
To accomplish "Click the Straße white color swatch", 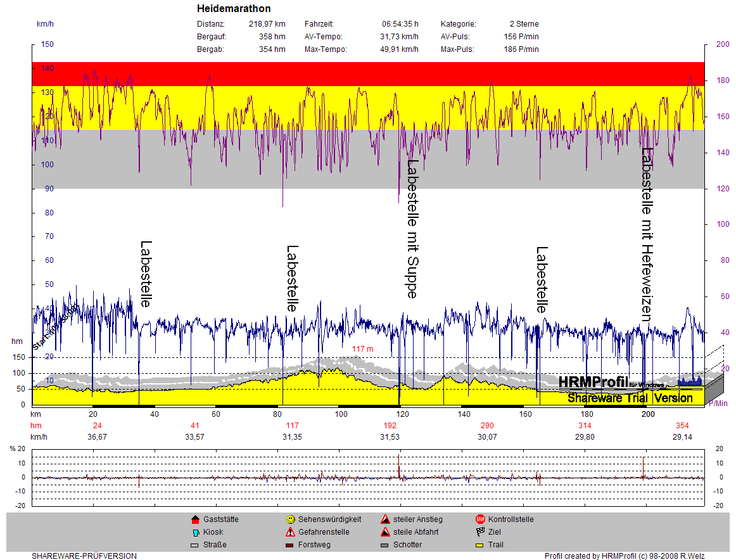I will 195,545.
